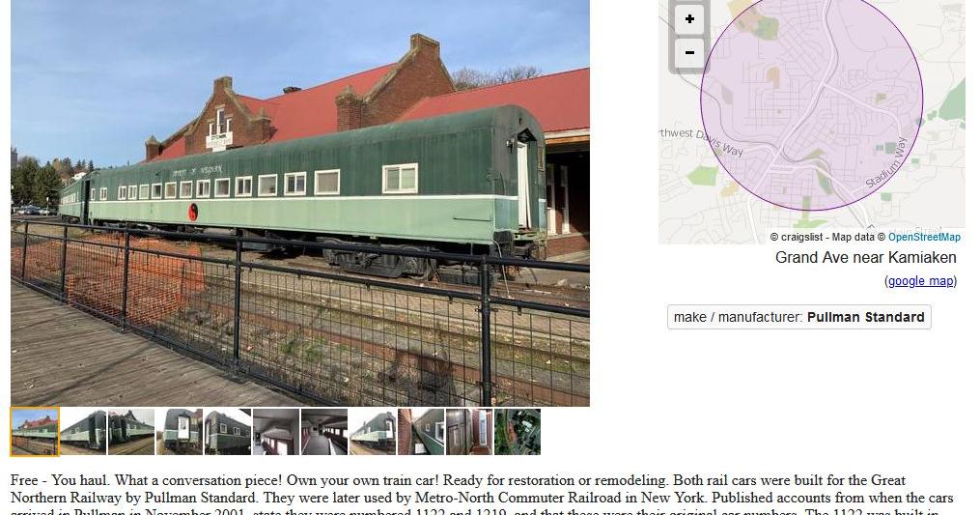Zoom out the map with minus
980x515 pixels.
(689, 52)
